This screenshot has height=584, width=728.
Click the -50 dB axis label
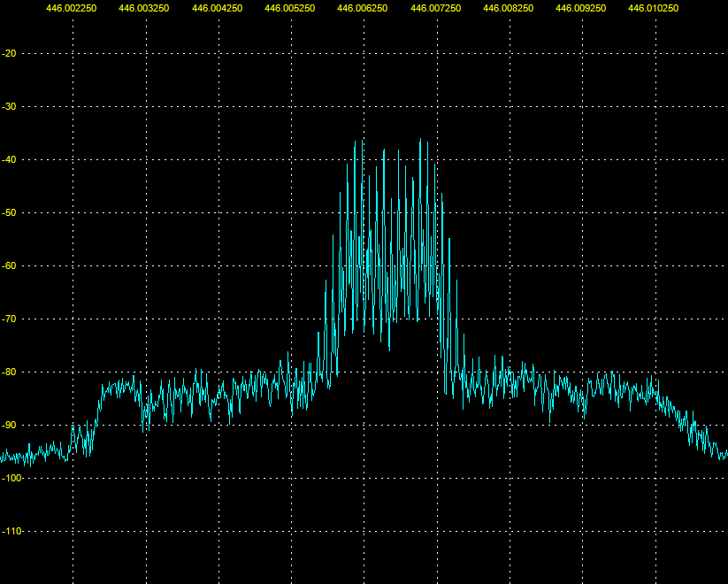[x=9, y=212]
